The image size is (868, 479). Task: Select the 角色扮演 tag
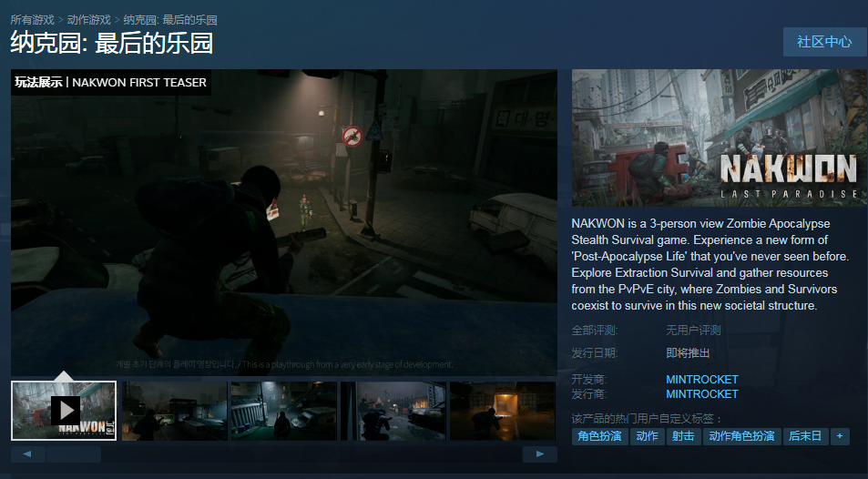[x=599, y=436]
